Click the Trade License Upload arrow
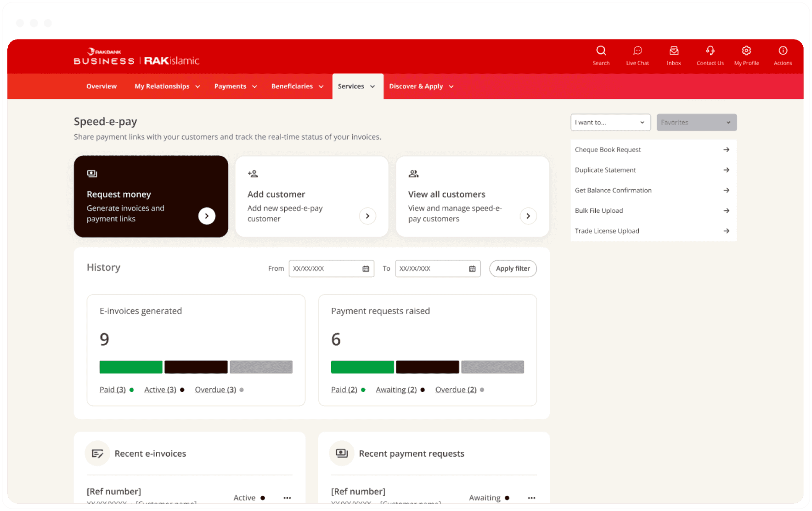The height and width of the screenshot is (511, 812). [726, 231]
